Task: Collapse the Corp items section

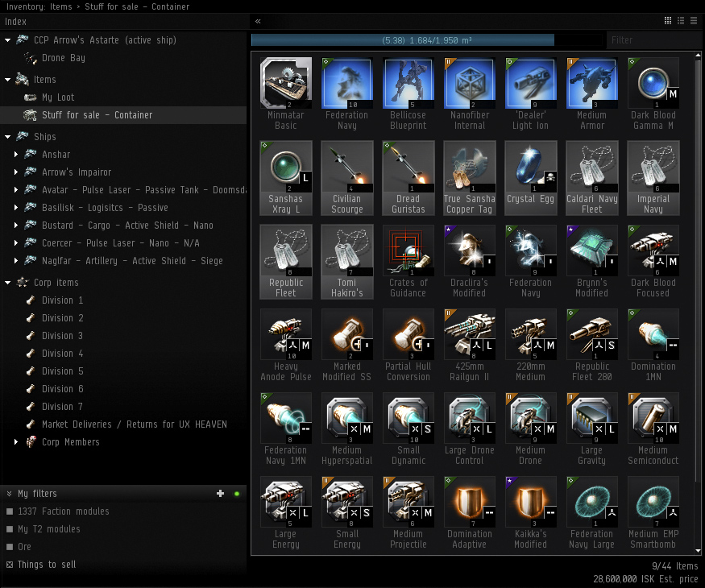Action: [7, 282]
